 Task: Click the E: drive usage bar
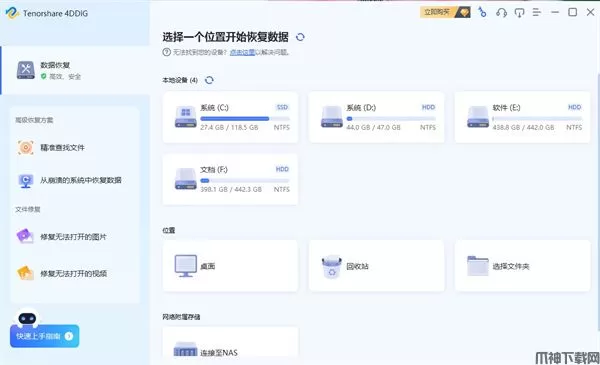pos(537,119)
